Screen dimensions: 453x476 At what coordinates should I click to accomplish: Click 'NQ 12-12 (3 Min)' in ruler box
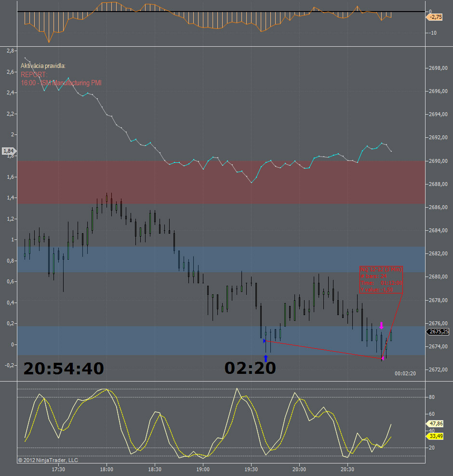(381, 269)
